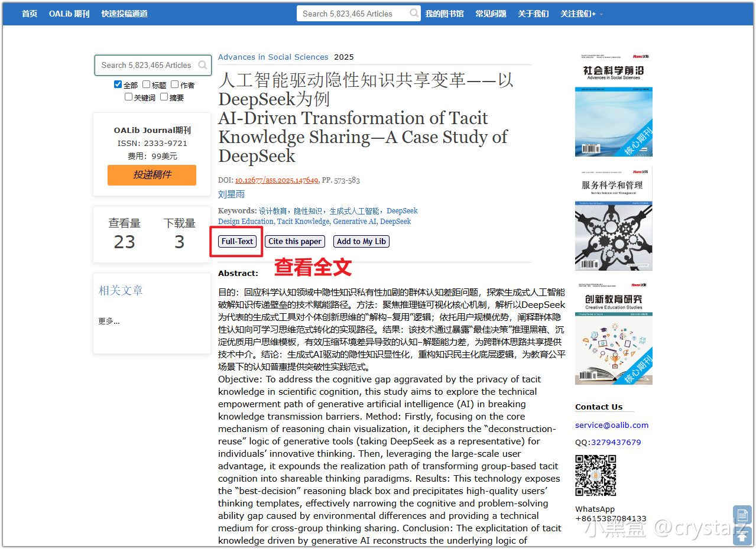
Task: Open the 服务科学和管理 journal cover thumbnail
Action: (x=614, y=219)
